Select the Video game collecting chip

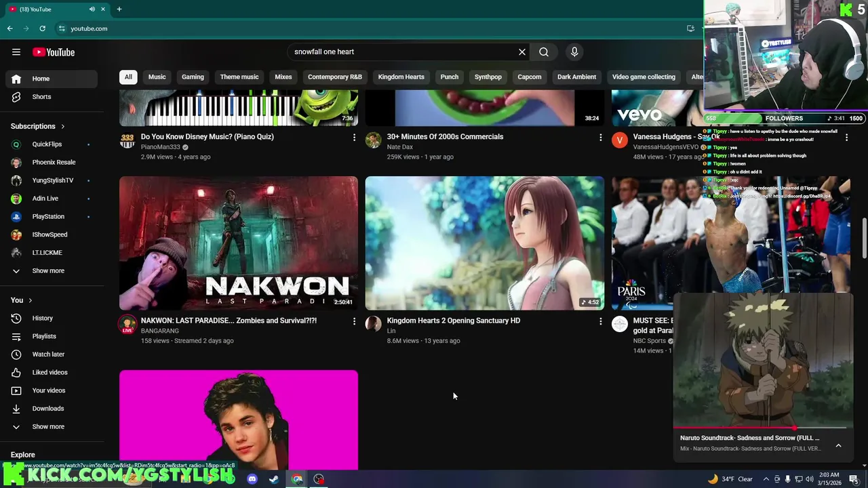click(644, 77)
